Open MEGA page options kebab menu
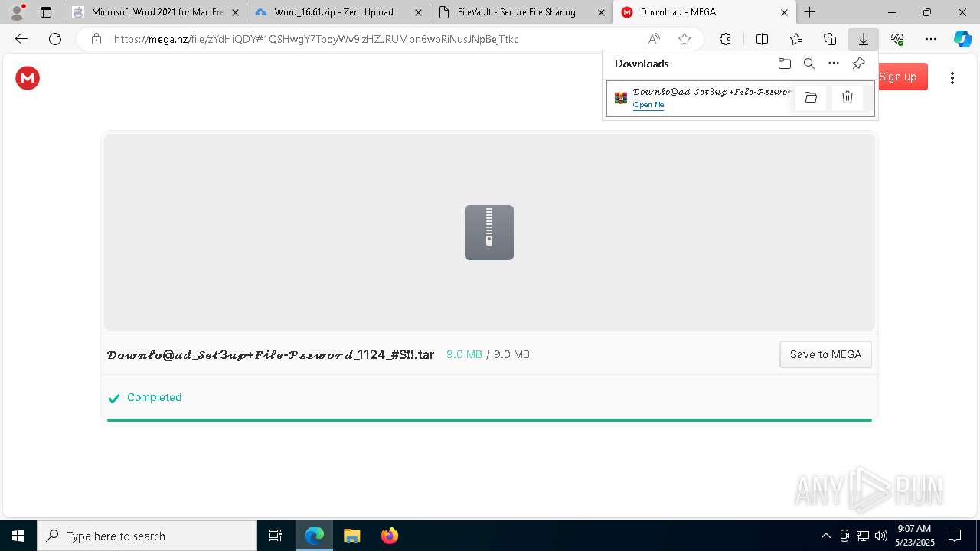 (952, 77)
